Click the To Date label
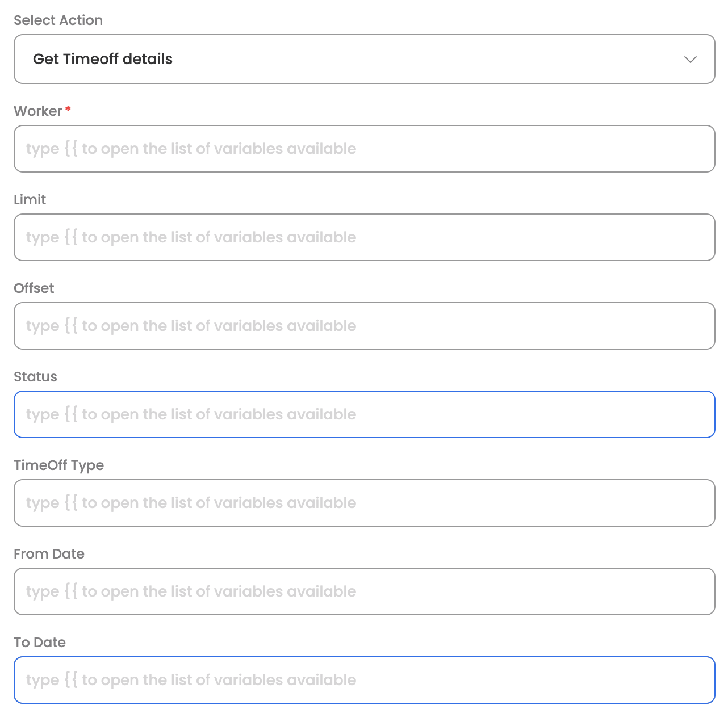728x722 pixels. 40,643
